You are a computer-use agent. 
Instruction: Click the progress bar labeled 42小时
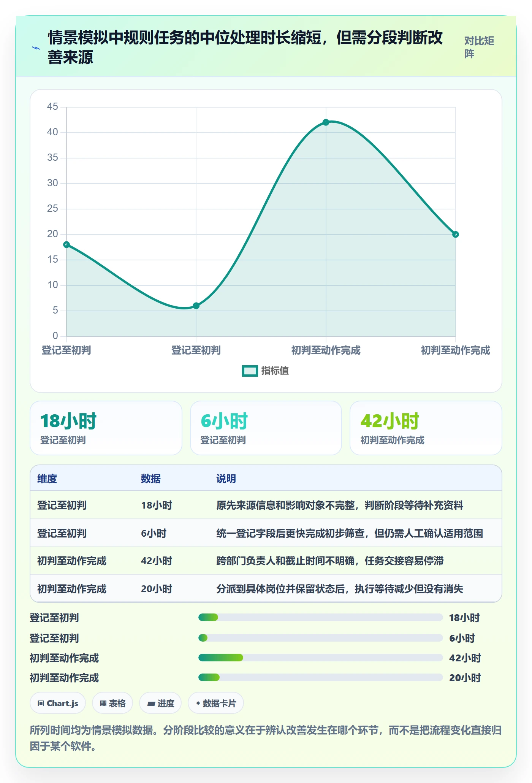pos(321,658)
